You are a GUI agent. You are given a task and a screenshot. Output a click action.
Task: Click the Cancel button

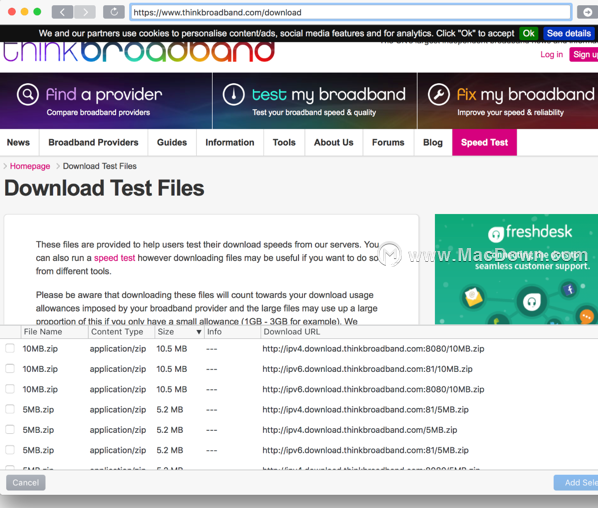pos(26,482)
